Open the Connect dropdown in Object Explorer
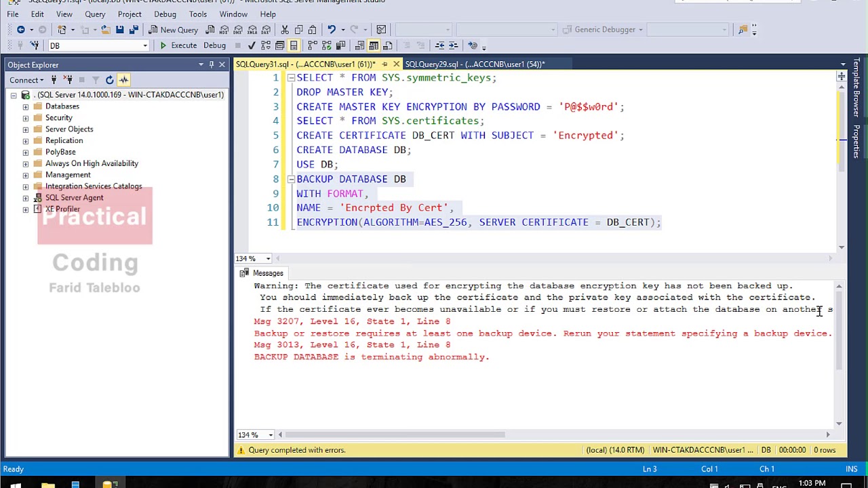 (x=26, y=80)
